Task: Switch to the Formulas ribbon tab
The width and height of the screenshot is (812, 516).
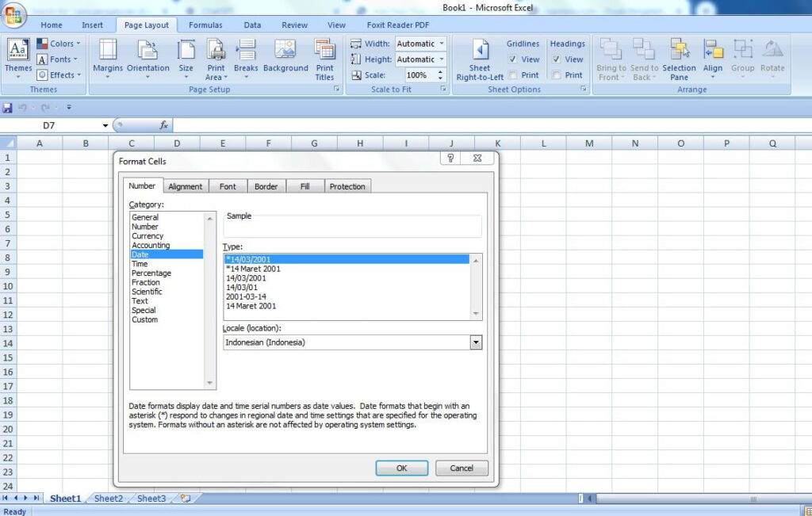Action: click(205, 25)
